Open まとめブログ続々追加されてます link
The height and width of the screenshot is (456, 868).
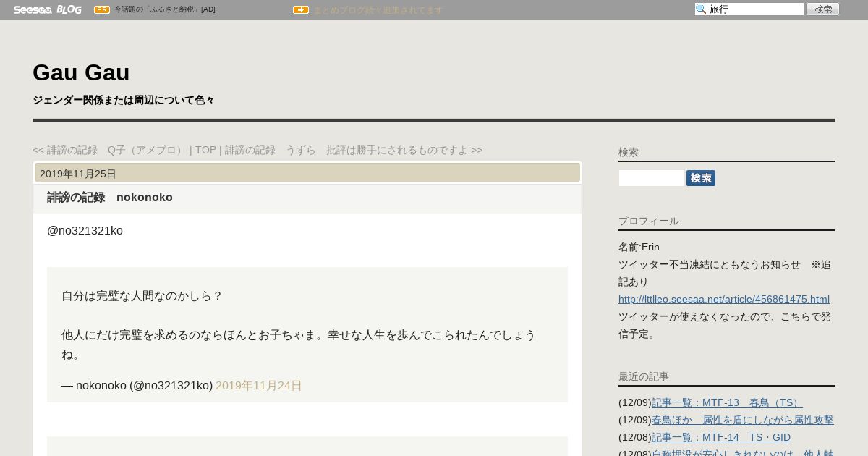(378, 10)
